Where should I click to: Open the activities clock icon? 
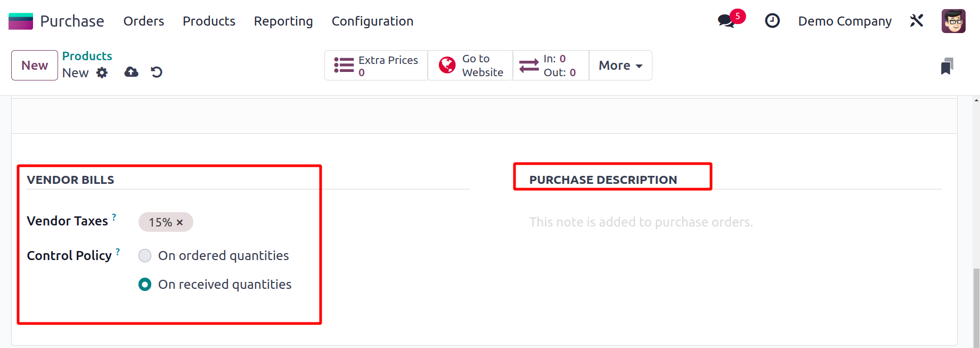(x=772, y=21)
